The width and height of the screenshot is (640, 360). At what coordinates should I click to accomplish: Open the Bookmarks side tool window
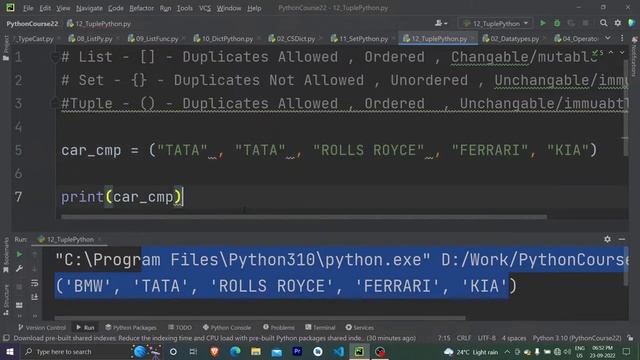[x=6, y=255]
